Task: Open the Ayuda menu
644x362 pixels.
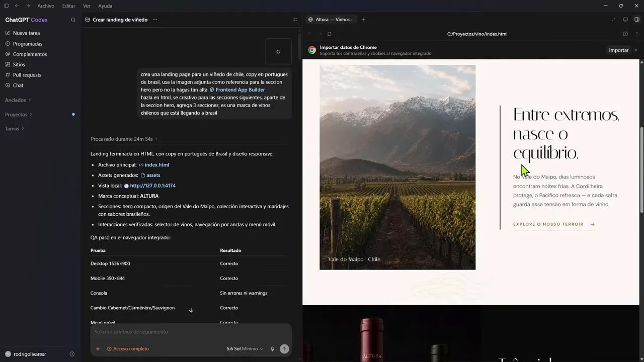Action: (x=105, y=6)
